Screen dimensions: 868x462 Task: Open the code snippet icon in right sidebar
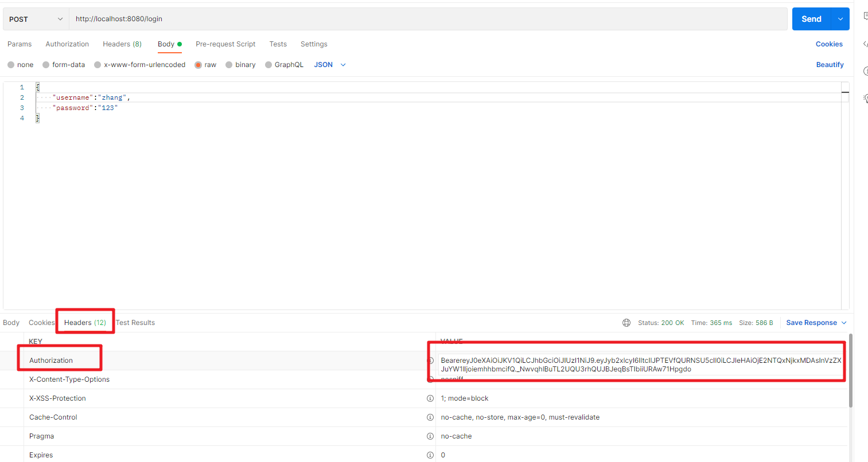click(x=865, y=44)
